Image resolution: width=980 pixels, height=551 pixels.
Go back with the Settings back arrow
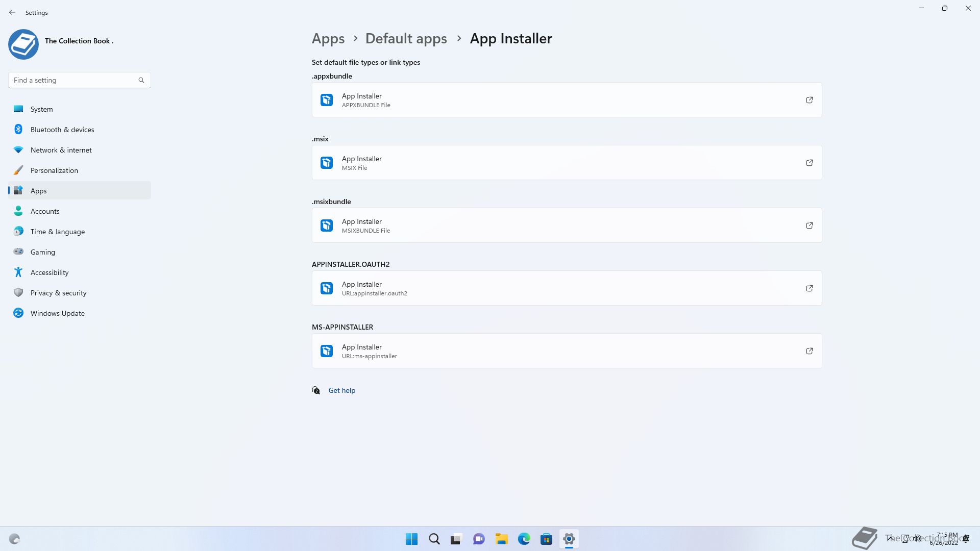pyautogui.click(x=12, y=12)
